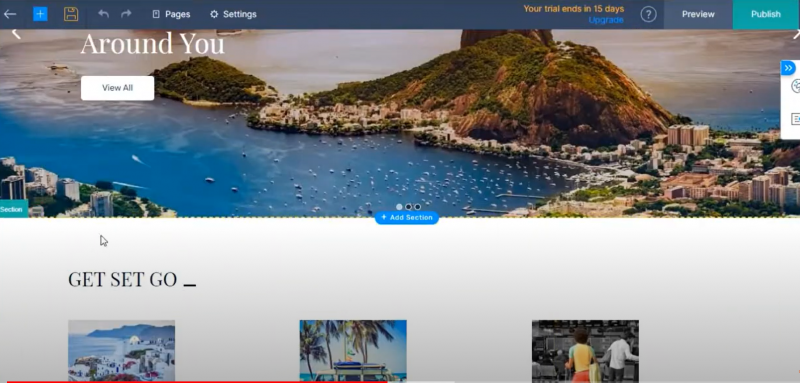Click the trial ends in 15 days notice
The image size is (800, 383).
click(573, 9)
